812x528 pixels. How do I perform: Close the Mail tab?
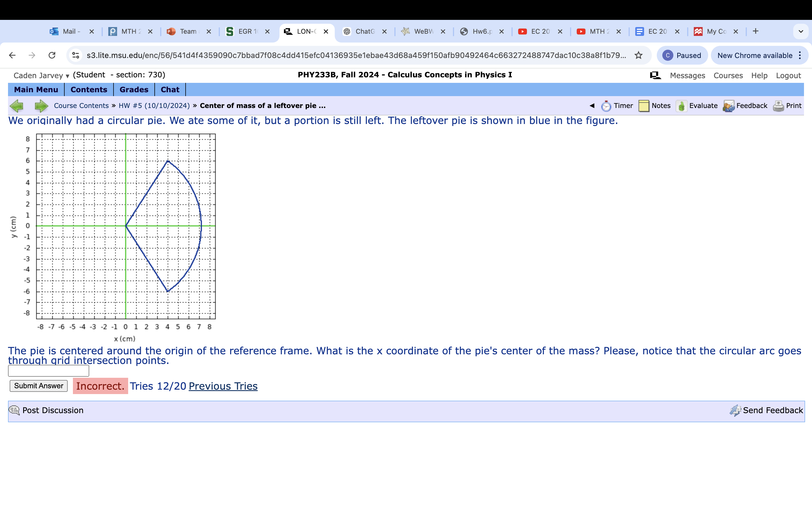91,31
